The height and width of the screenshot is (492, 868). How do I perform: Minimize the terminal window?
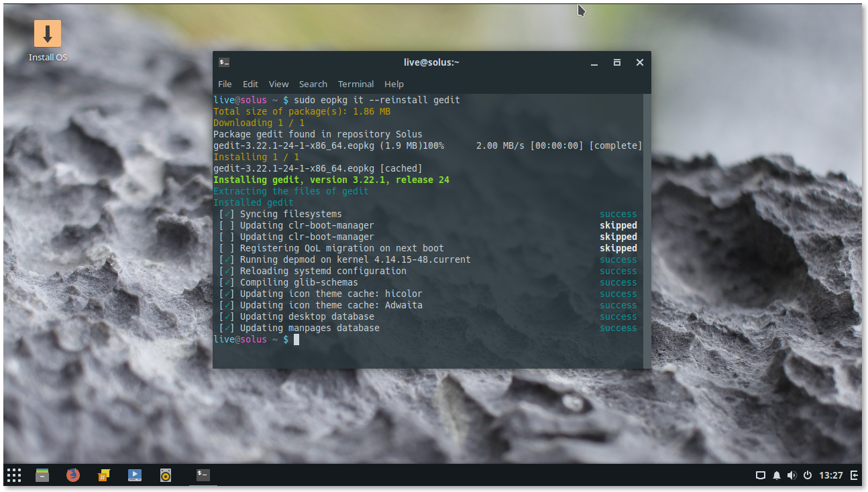click(x=594, y=62)
